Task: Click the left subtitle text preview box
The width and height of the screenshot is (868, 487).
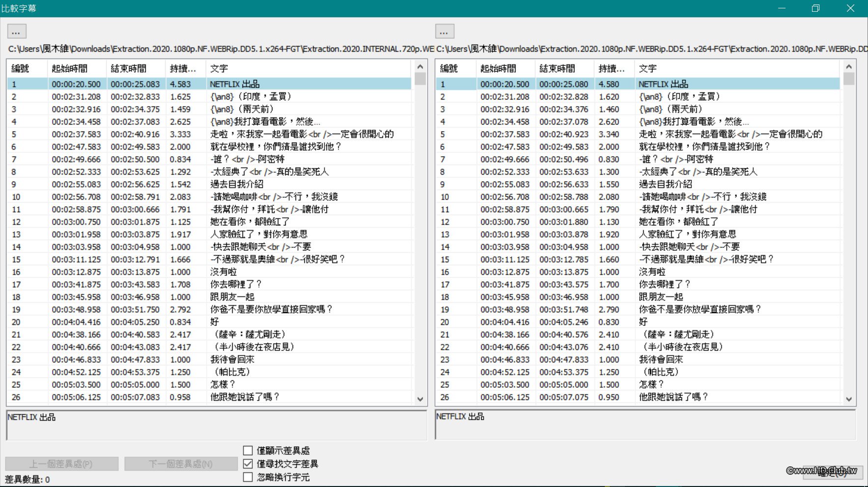Action: (217, 425)
